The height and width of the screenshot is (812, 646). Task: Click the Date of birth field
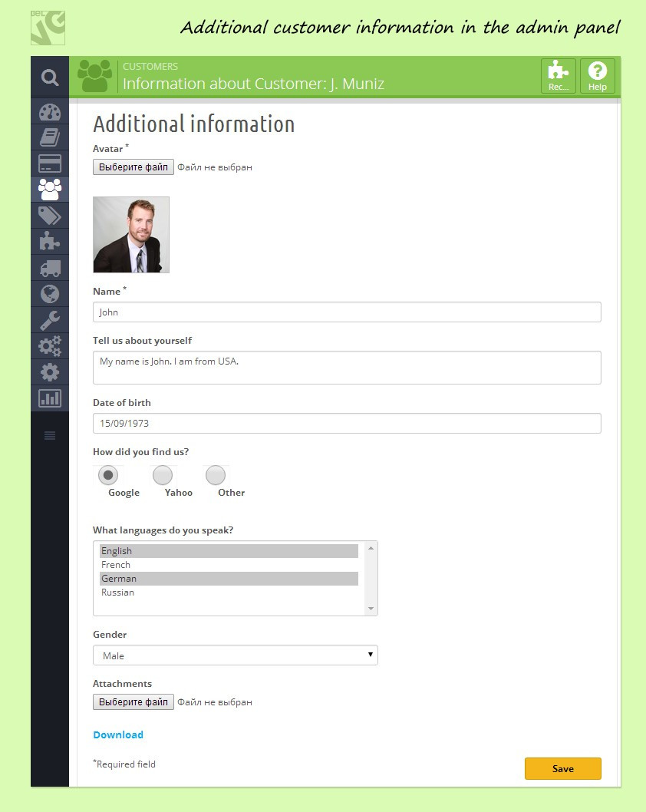(347, 423)
